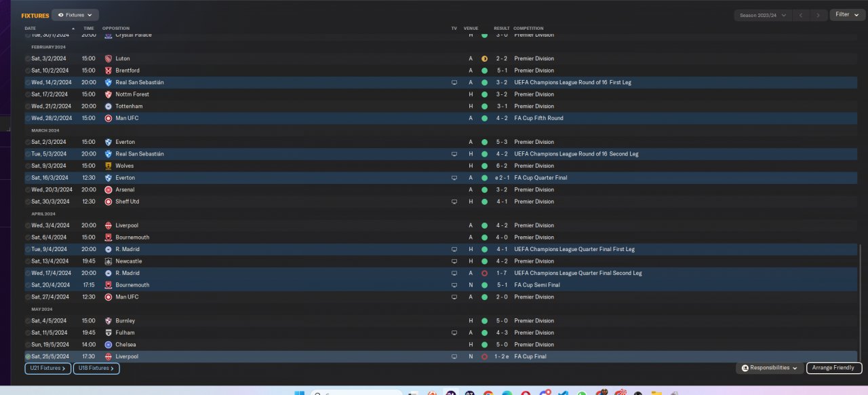This screenshot has height=395, width=868.
Task: Click the Arrange Friendly button
Action: (x=834, y=368)
